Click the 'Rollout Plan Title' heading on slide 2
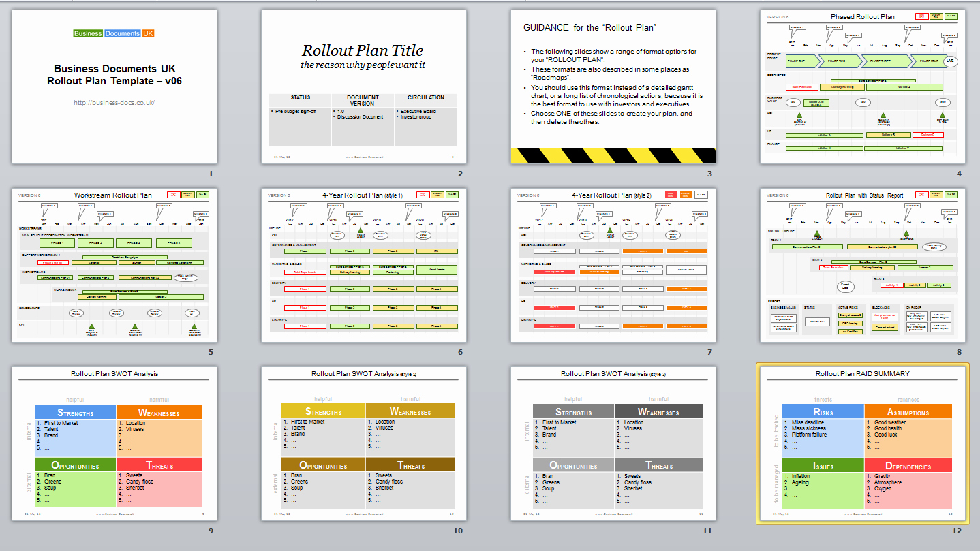 click(363, 50)
